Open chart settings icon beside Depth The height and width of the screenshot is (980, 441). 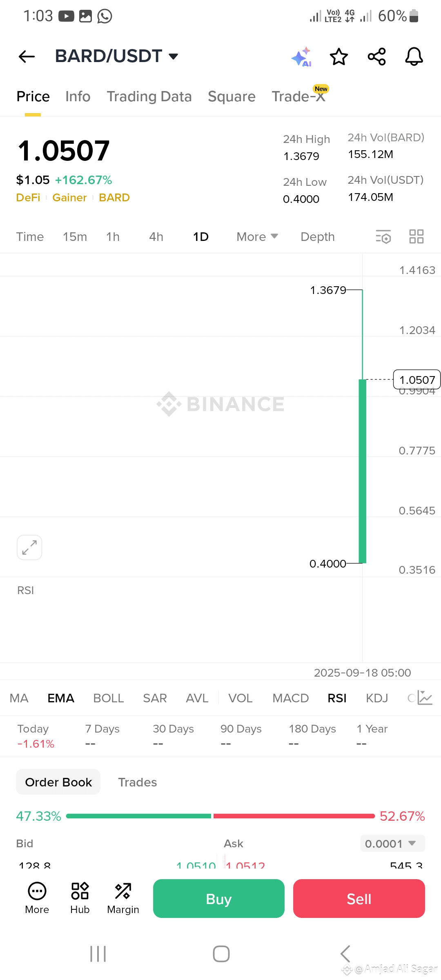(x=383, y=237)
